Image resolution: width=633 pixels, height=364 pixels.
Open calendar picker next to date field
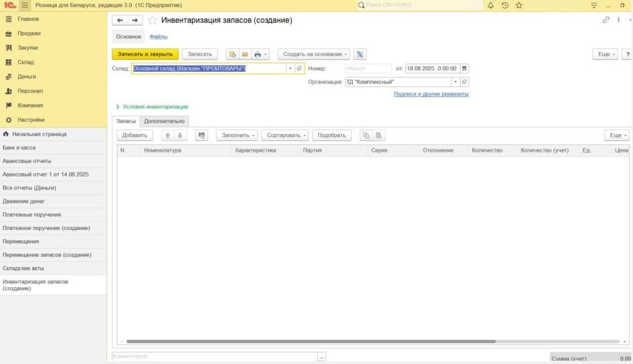(x=465, y=69)
